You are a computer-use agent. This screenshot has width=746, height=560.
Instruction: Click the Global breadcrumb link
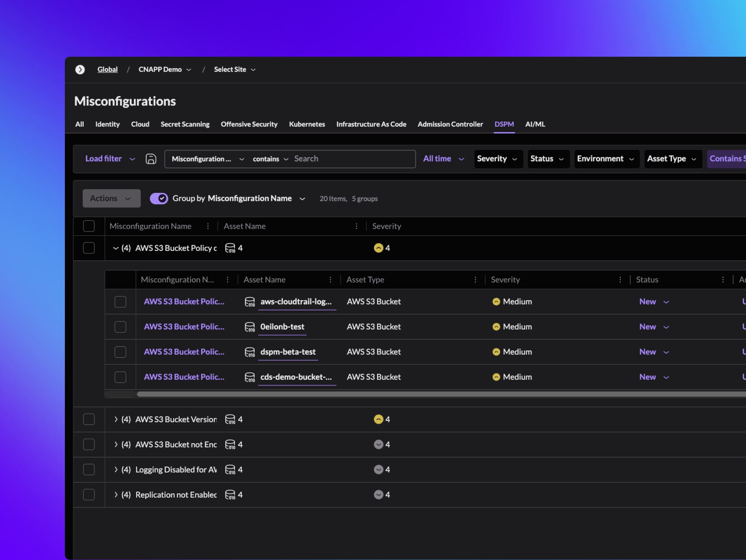(108, 69)
